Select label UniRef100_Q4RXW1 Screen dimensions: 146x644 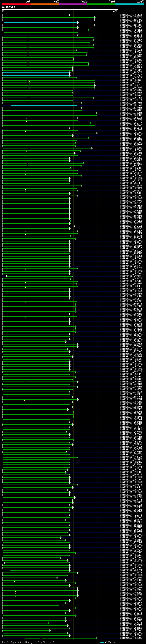[131, 201]
